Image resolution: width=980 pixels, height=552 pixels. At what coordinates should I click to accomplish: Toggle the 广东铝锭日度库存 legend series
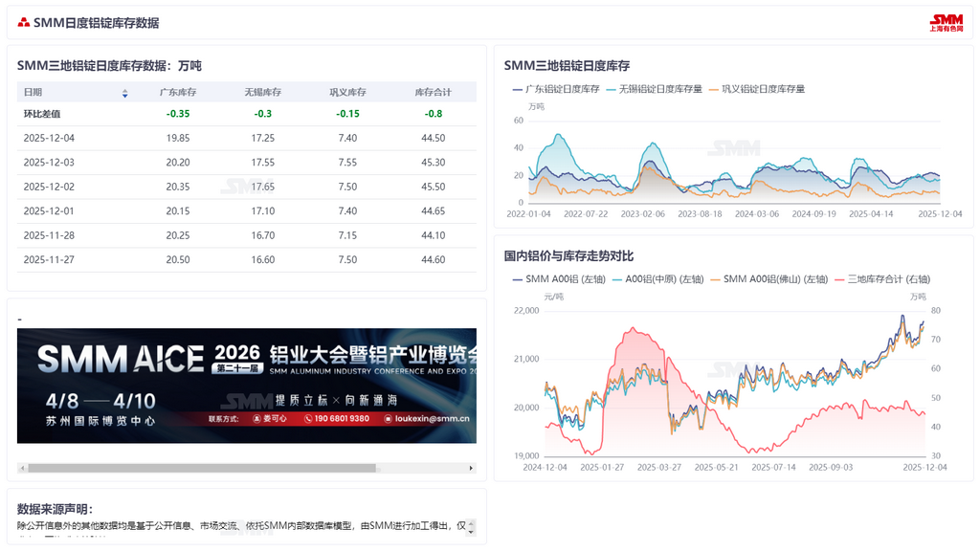pos(556,89)
